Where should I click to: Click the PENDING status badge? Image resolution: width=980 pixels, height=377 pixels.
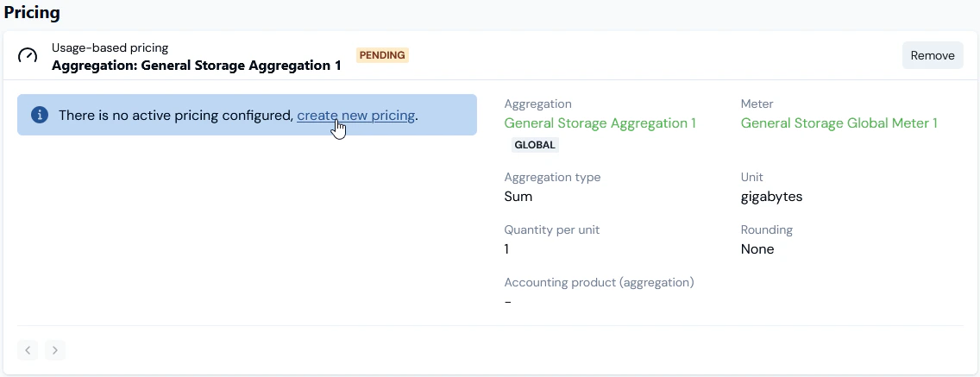tap(382, 55)
